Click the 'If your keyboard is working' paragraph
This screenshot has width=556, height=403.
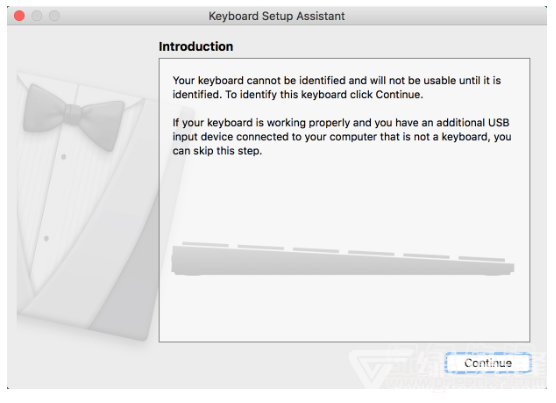click(x=342, y=136)
